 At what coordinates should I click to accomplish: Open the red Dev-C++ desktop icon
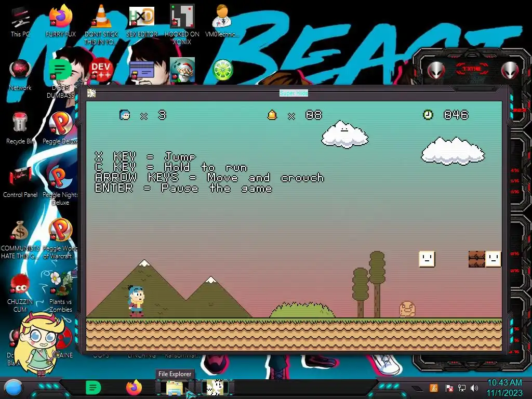coord(101,70)
